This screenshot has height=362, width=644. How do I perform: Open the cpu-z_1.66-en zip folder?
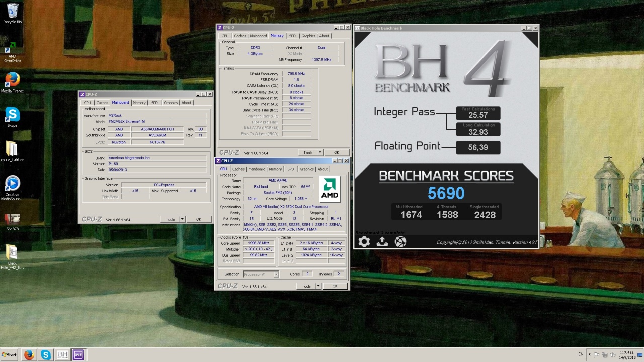(x=12, y=151)
